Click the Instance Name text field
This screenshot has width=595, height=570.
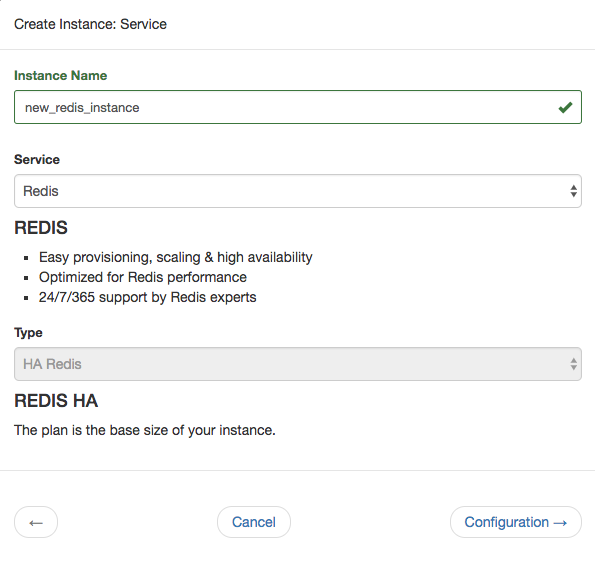coord(298,107)
